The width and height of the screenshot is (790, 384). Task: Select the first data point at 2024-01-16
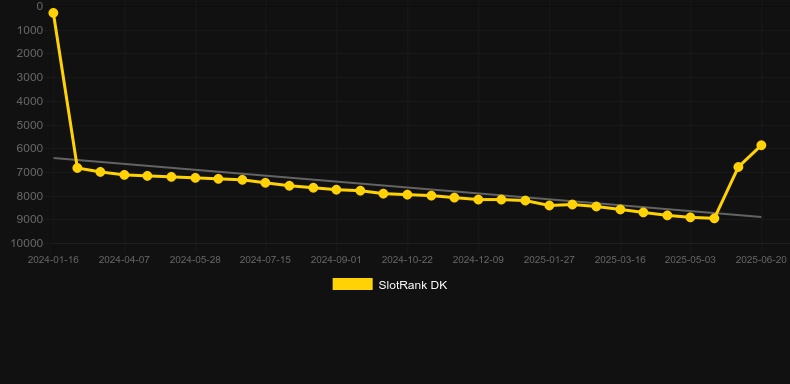[x=53, y=13]
